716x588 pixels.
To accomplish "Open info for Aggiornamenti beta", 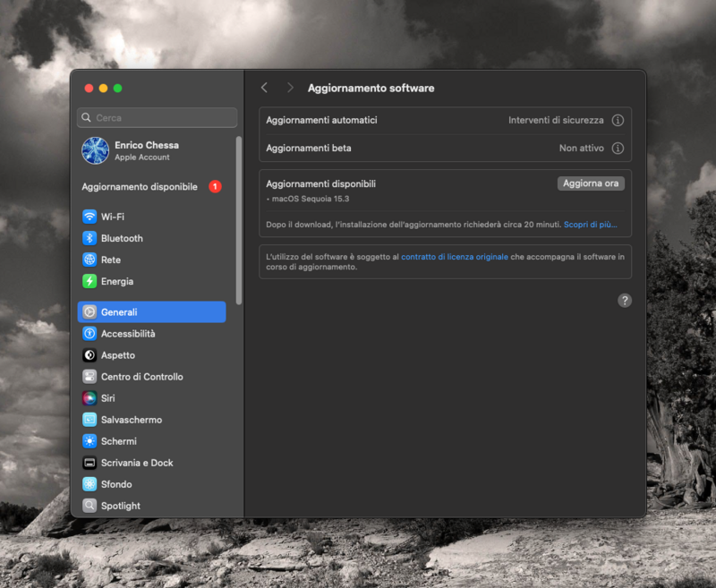I will pyautogui.click(x=618, y=148).
